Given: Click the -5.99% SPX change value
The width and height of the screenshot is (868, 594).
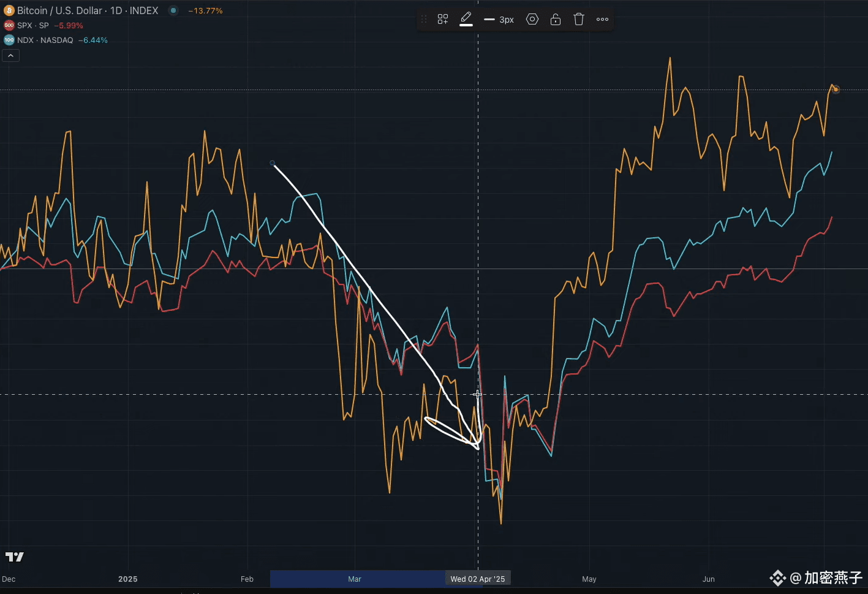Looking at the screenshot, I should click(x=69, y=25).
